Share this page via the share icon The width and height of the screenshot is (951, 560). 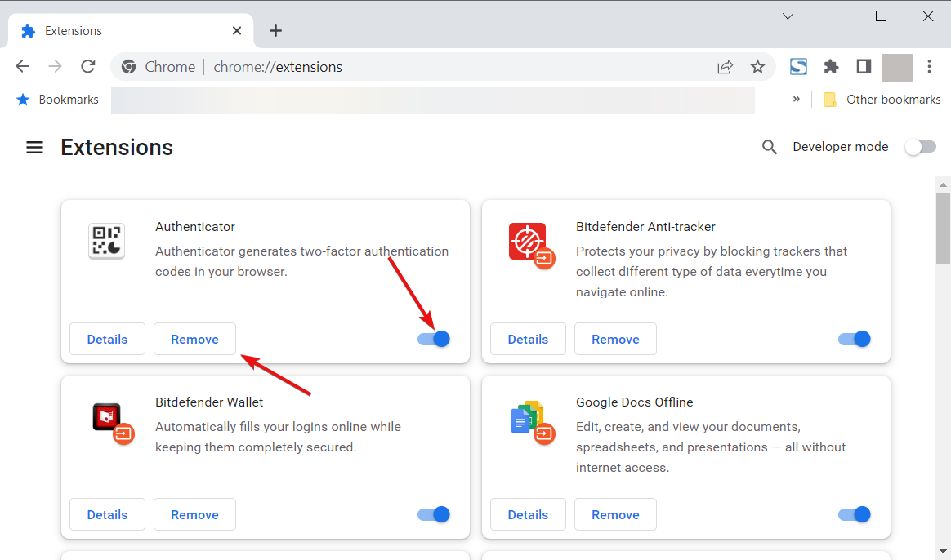click(725, 67)
